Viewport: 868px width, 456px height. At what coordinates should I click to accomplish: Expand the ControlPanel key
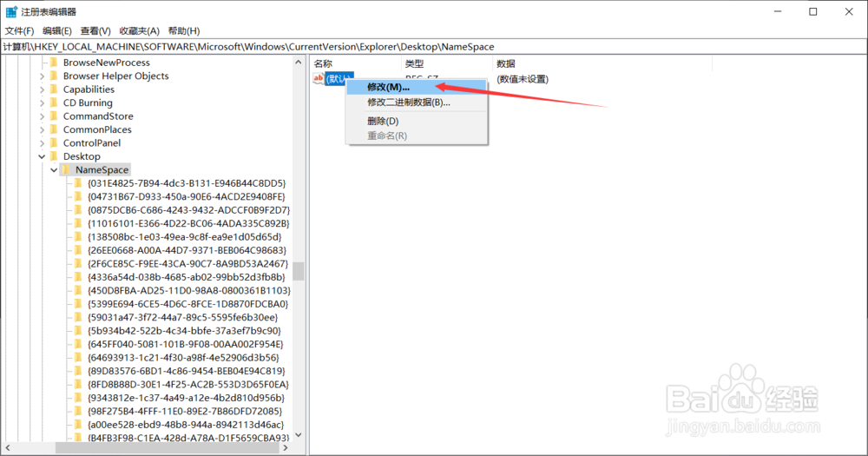pyautogui.click(x=42, y=143)
